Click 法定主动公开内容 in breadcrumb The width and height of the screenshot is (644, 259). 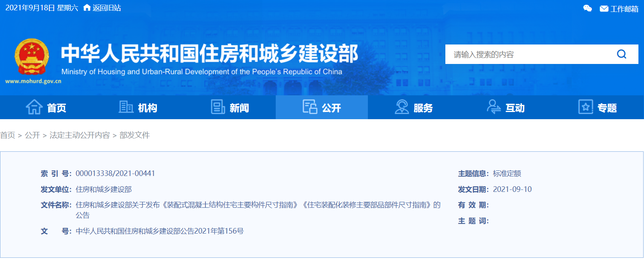click(x=79, y=135)
